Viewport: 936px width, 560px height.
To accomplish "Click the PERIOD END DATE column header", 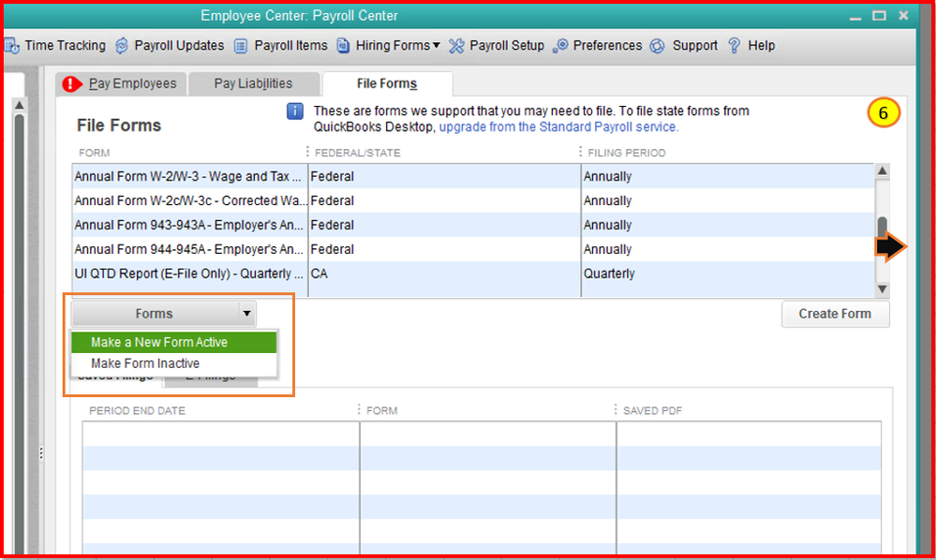I will pyautogui.click(x=138, y=410).
